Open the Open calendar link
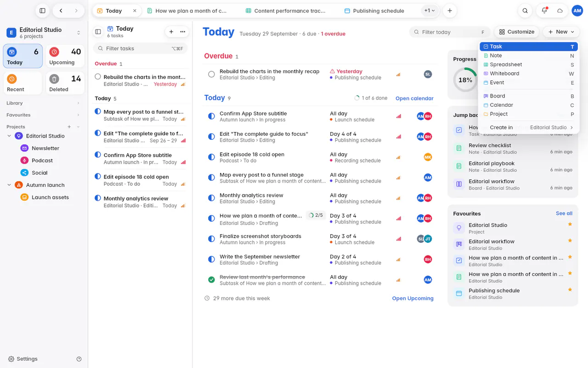Screen dimensions: 588x368 point(414,98)
